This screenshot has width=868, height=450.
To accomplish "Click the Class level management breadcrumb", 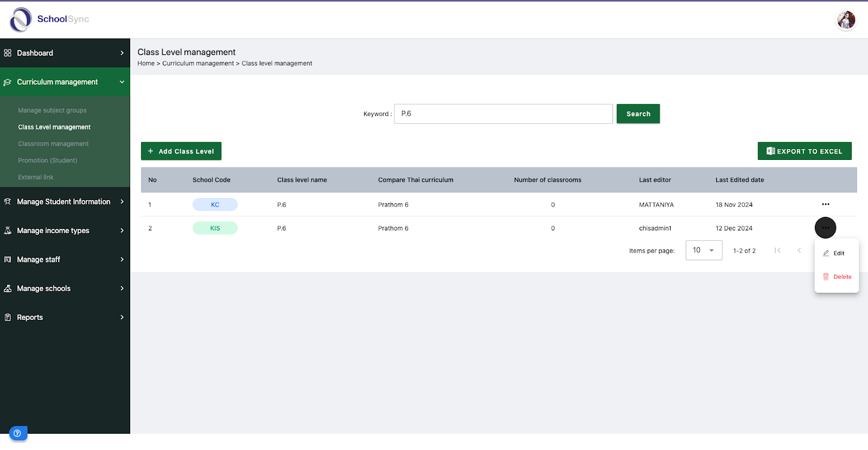I will pos(277,63).
